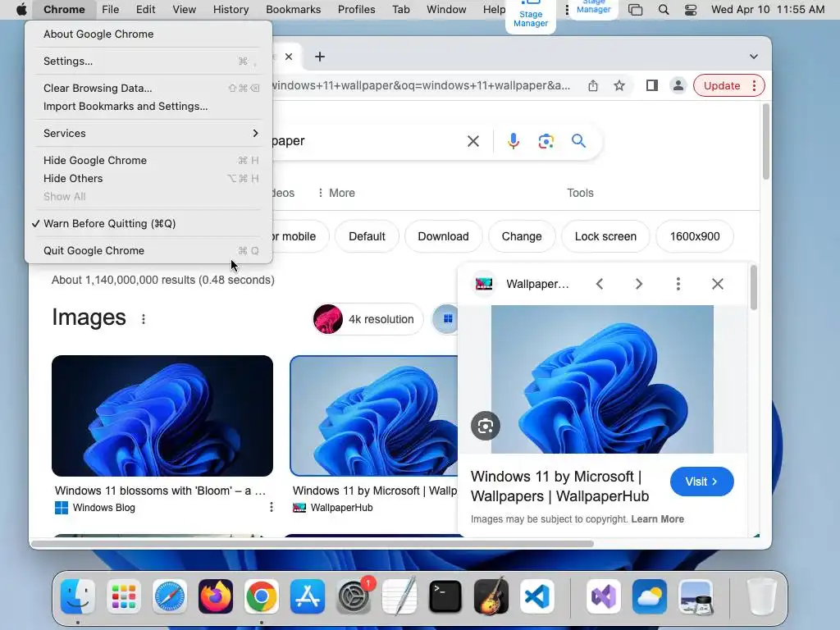Open WallpaperHub Windows 11 image thumbnail

click(374, 416)
